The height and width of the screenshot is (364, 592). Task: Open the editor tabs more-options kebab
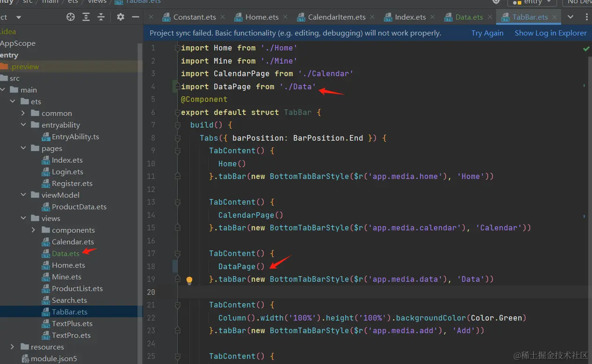587,17
